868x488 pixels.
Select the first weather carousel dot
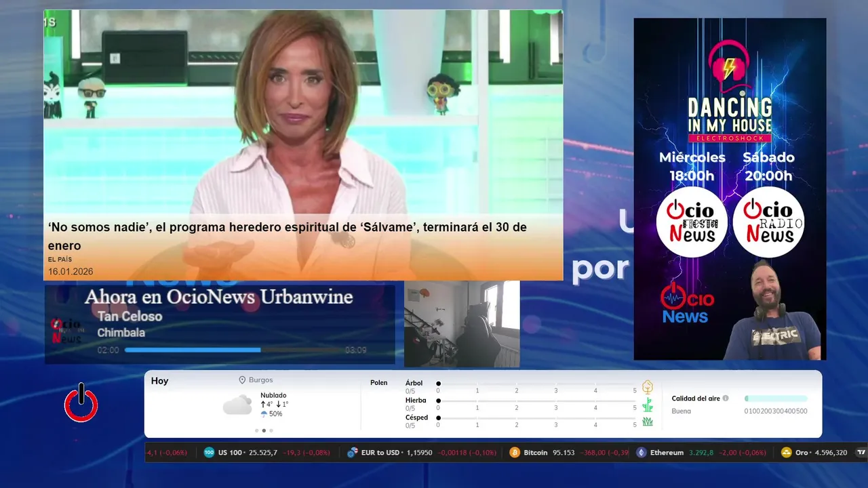(256, 430)
